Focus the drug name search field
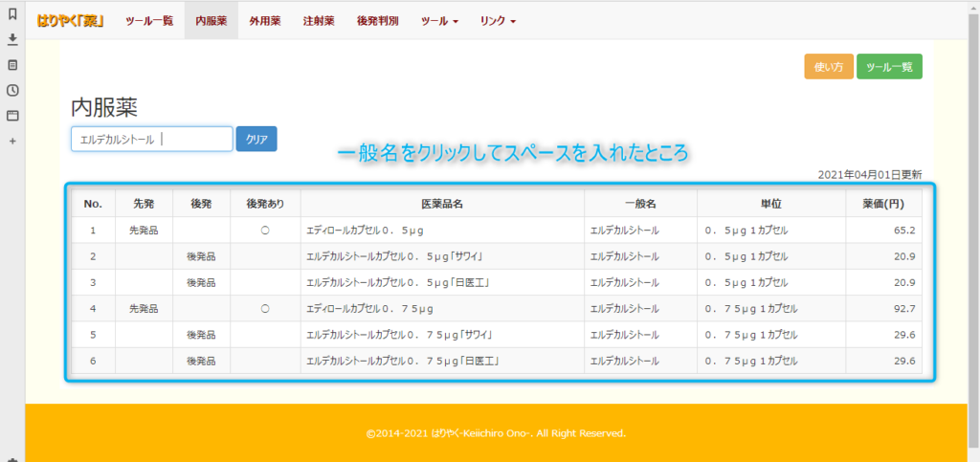980x462 pixels. 151,139
